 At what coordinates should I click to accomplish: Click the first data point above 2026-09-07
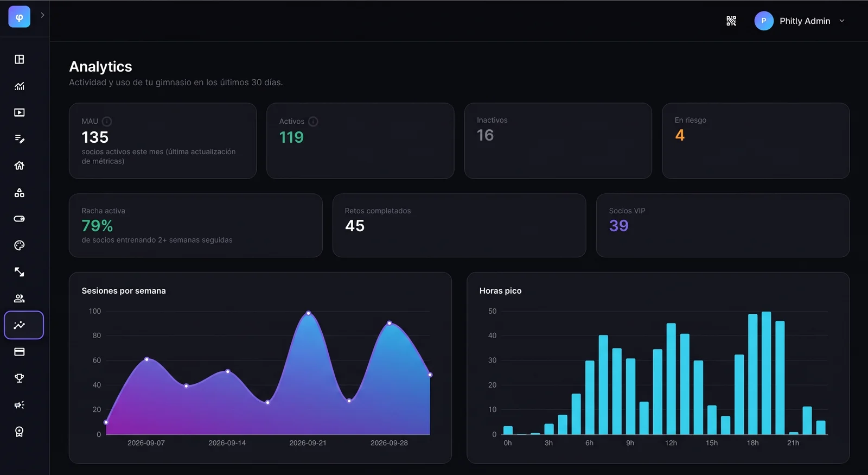coord(146,359)
